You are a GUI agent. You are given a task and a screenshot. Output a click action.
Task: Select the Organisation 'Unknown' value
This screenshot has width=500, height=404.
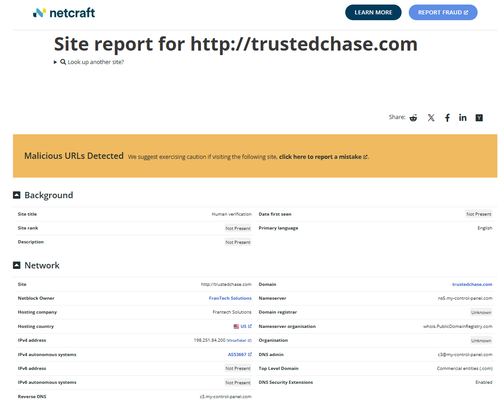[481, 340]
